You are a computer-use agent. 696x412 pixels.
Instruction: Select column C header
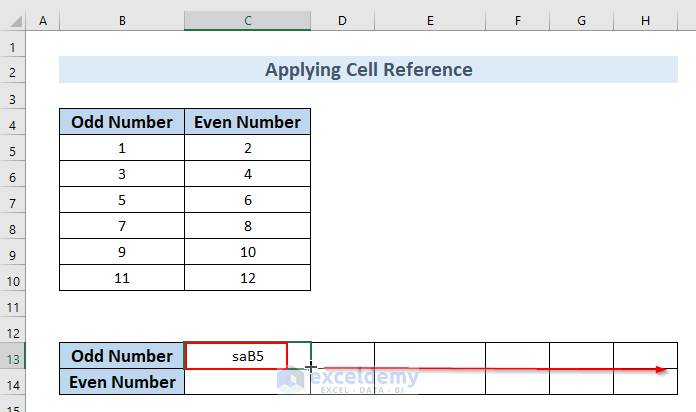tap(247, 20)
